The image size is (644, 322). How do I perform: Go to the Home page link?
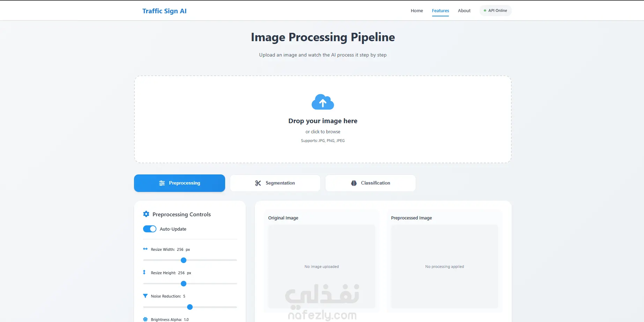417,11
